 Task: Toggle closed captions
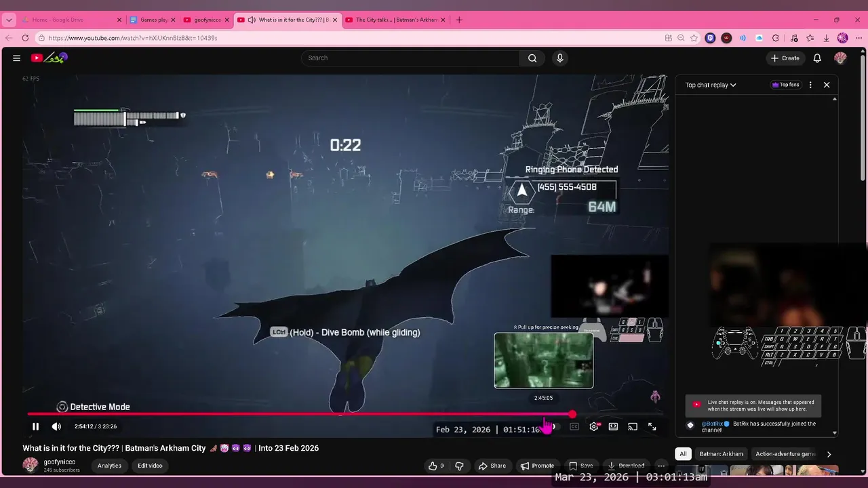574,426
